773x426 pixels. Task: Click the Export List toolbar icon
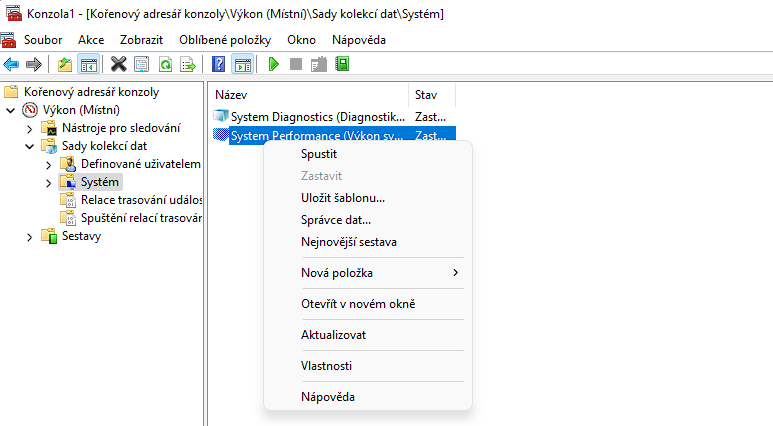[x=186, y=64]
